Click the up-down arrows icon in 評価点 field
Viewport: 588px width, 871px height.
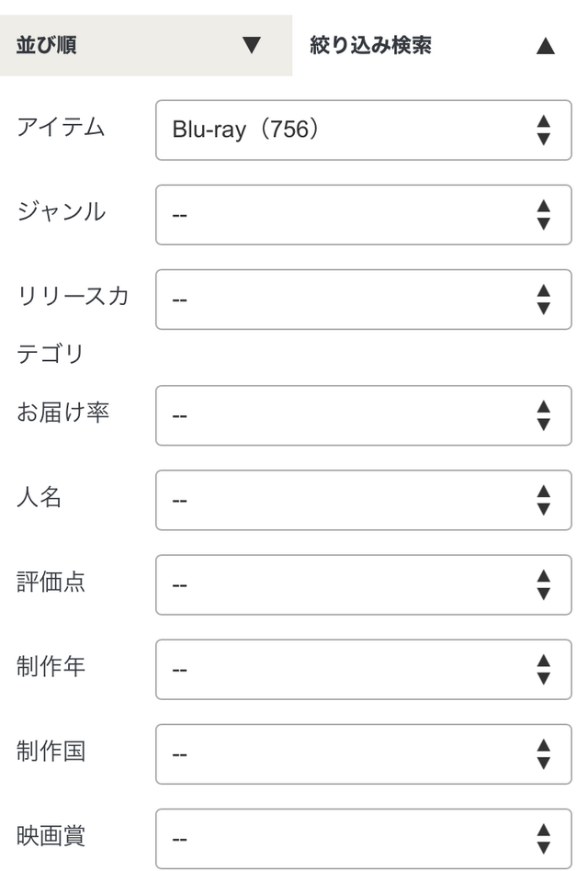click(x=543, y=584)
